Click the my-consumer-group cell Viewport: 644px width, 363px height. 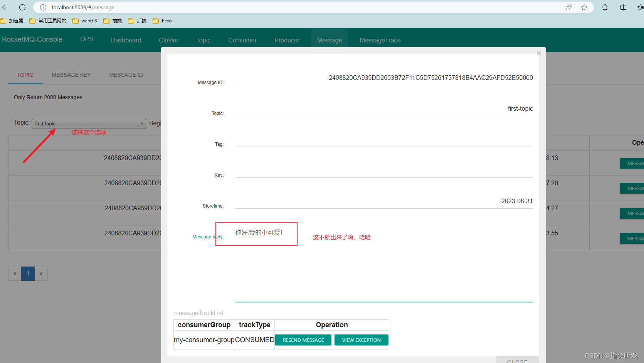coord(204,340)
